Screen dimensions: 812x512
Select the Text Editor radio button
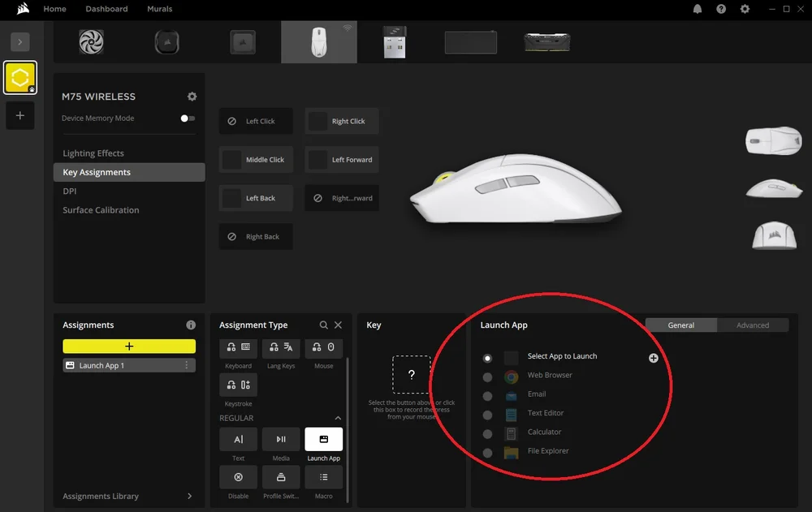coord(487,415)
